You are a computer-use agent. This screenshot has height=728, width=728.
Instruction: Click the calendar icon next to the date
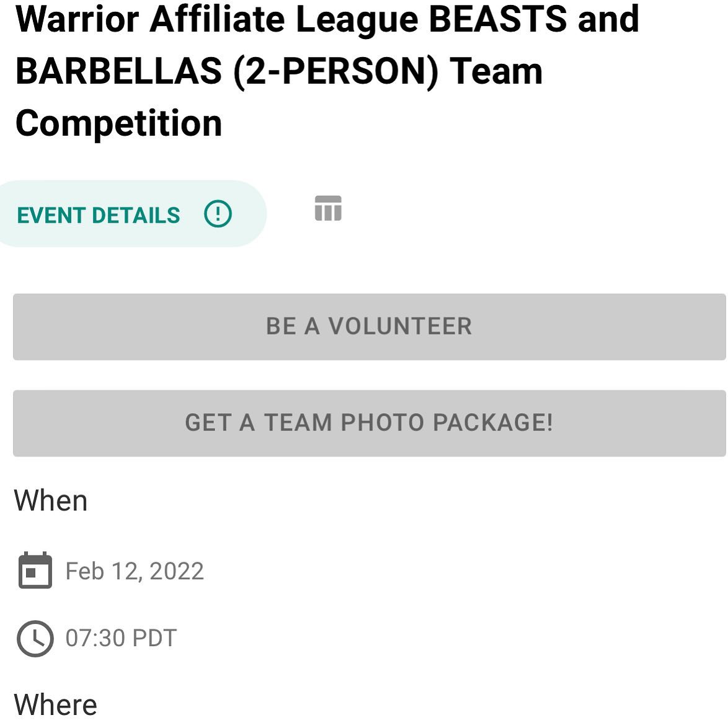[35, 570]
